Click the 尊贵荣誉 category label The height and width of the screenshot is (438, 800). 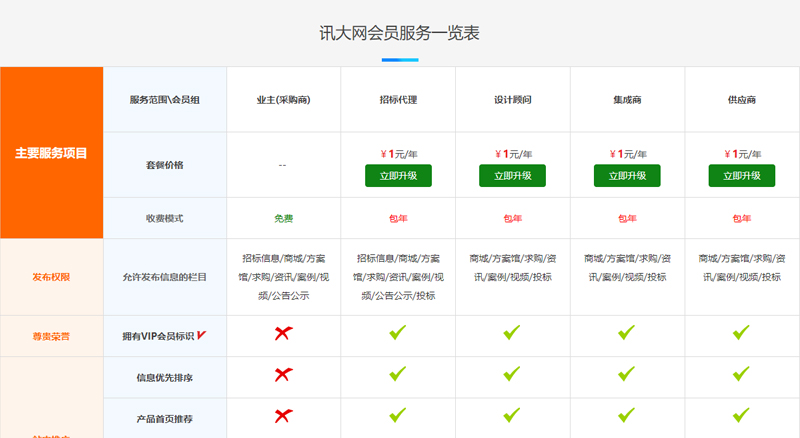click(x=52, y=336)
